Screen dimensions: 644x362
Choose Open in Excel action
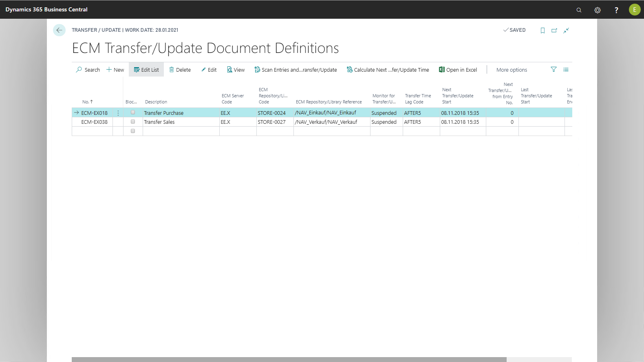(x=458, y=70)
